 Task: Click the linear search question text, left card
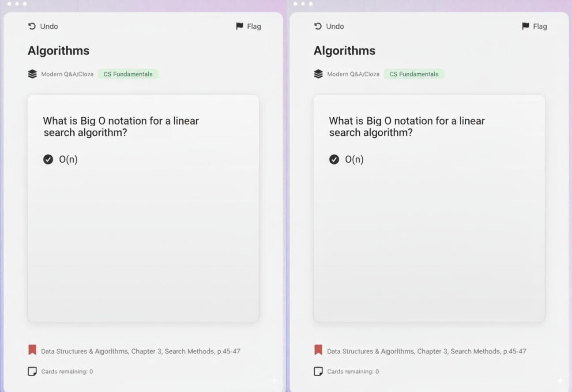pos(120,127)
